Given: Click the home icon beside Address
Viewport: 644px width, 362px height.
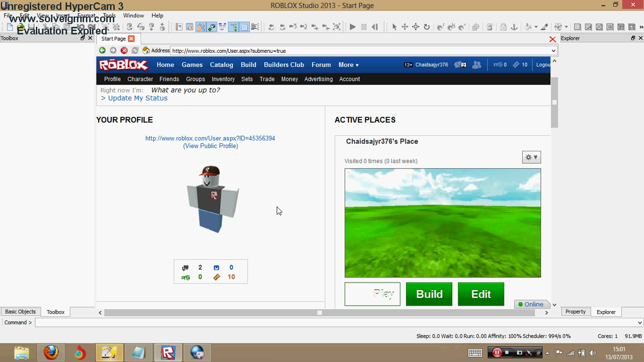Looking at the screenshot, I should click(146, 50).
